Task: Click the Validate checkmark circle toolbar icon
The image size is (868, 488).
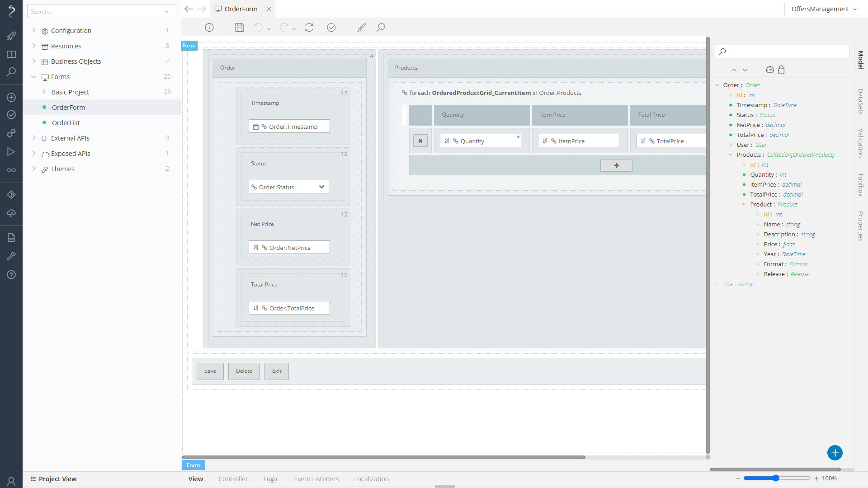Action: pyautogui.click(x=331, y=28)
